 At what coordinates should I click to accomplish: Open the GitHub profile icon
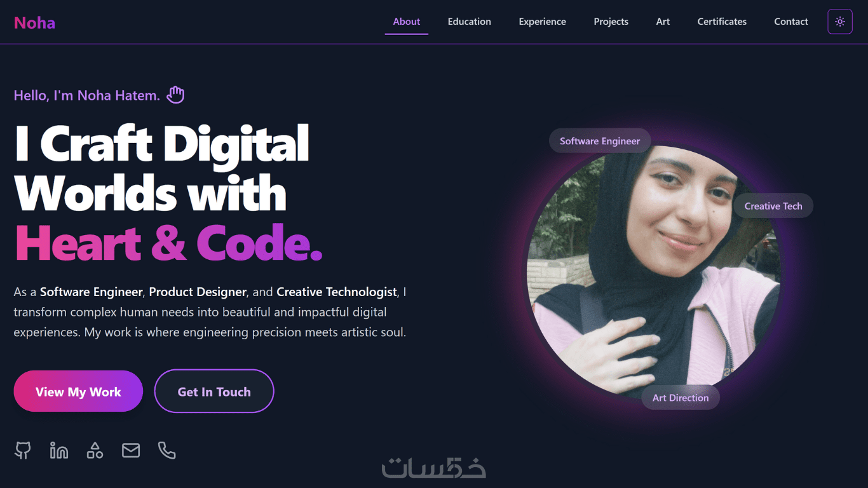[x=23, y=451]
